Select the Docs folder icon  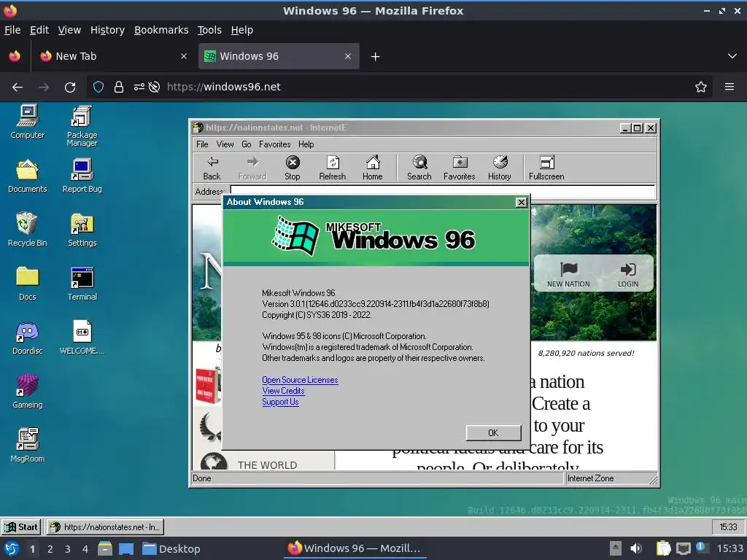(28, 284)
